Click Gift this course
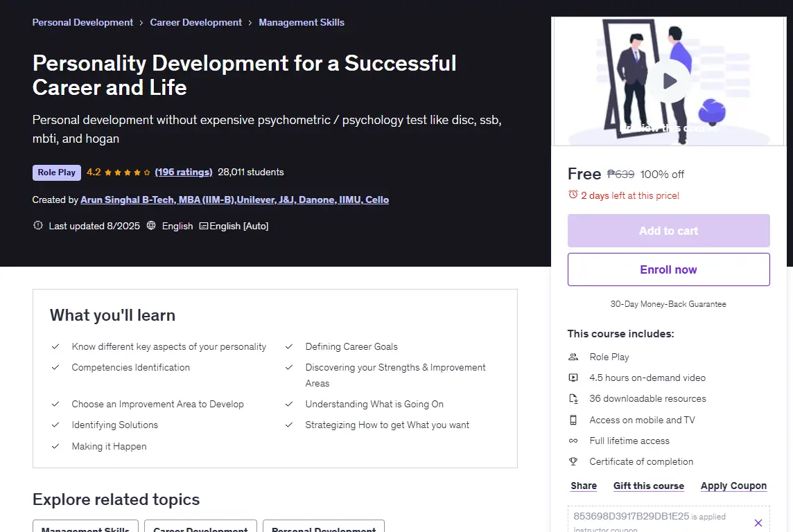This screenshot has height=532, width=793. 648,486
